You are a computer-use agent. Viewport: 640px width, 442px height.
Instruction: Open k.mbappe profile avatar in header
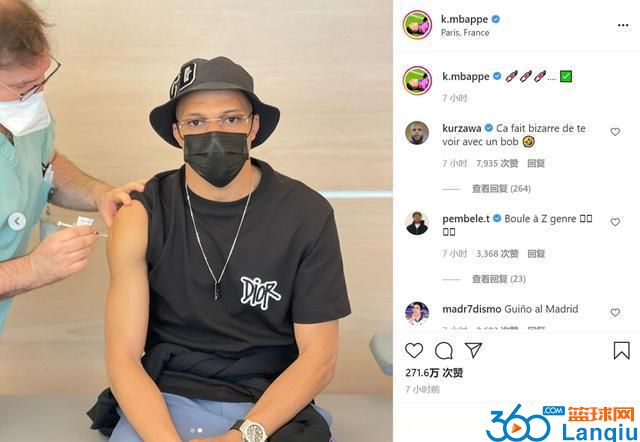coord(417,25)
